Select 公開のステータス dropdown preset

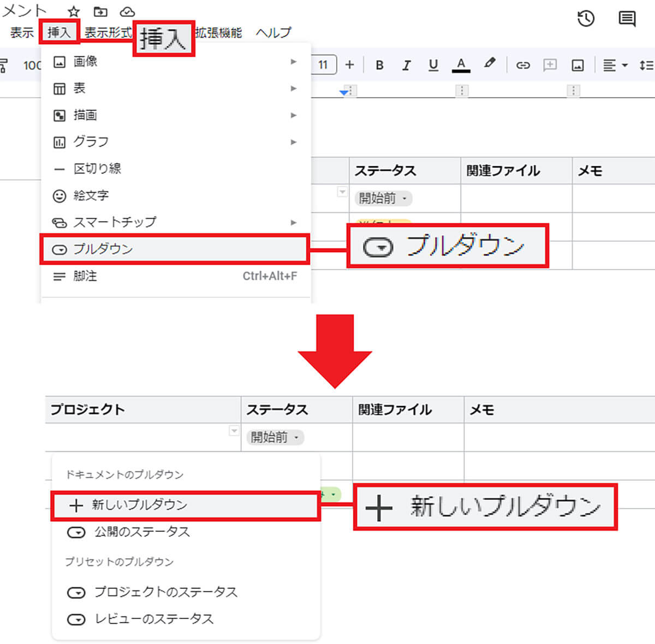click(x=186, y=532)
